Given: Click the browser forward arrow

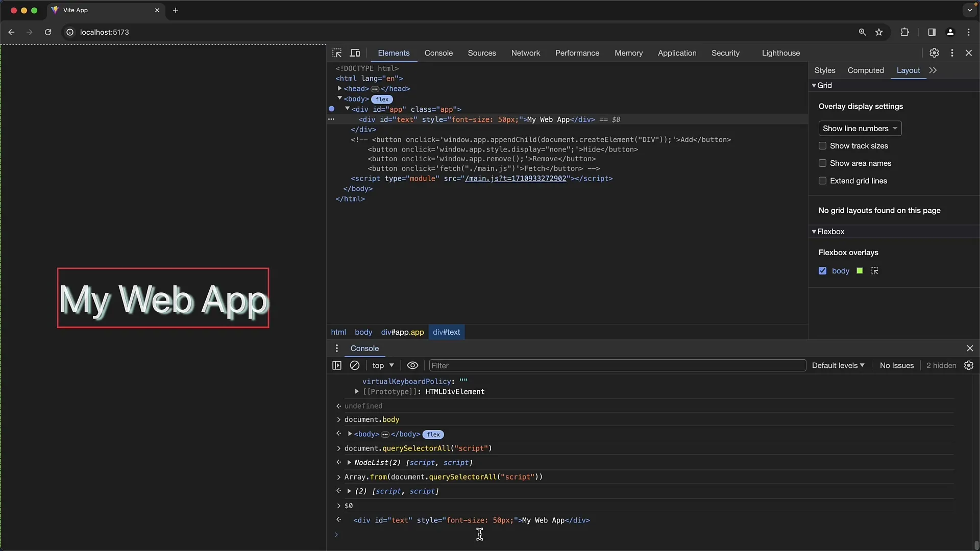Looking at the screenshot, I should click(30, 32).
